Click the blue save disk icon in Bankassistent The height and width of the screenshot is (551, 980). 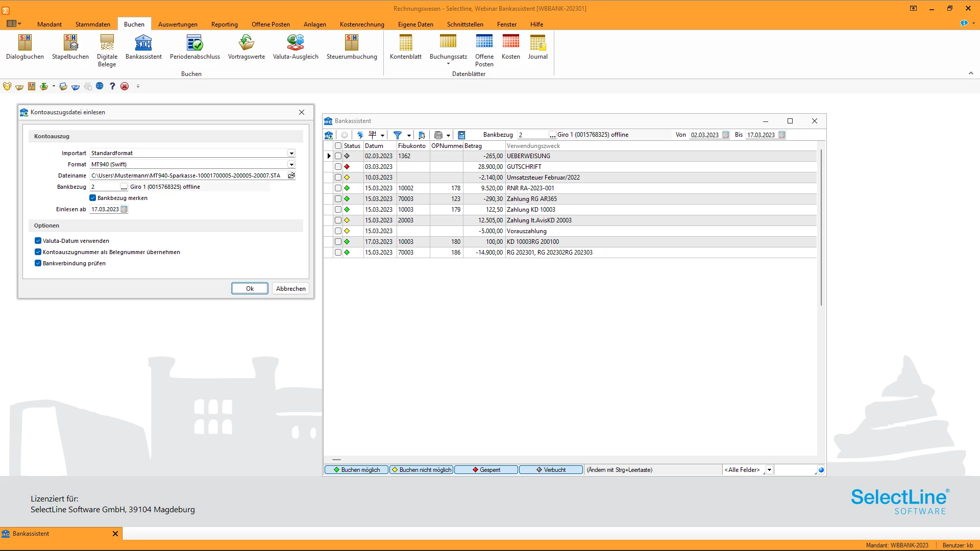[x=461, y=135]
